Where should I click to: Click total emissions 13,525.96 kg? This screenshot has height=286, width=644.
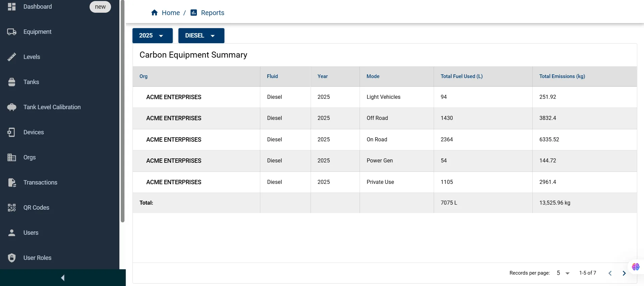pyautogui.click(x=554, y=203)
